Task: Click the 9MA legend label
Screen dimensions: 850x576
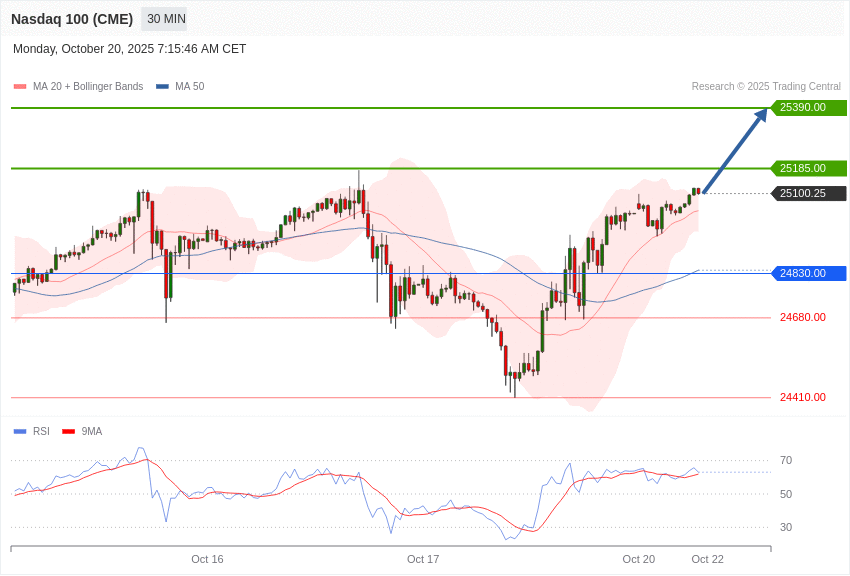Action: click(x=92, y=431)
